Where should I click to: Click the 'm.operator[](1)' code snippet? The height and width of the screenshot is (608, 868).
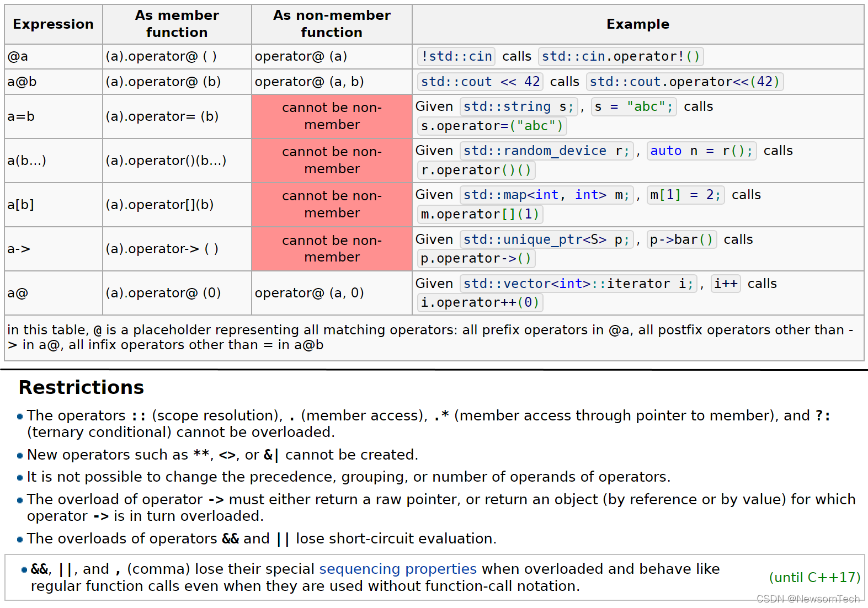480,214
